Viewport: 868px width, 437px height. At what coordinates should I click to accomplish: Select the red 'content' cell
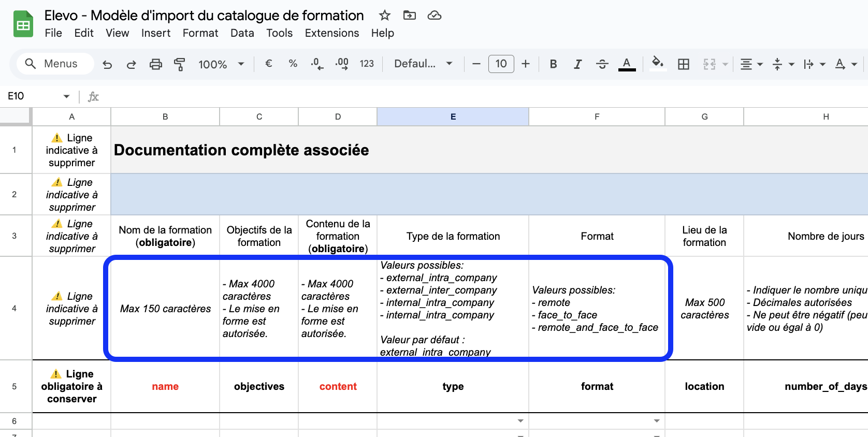338,386
